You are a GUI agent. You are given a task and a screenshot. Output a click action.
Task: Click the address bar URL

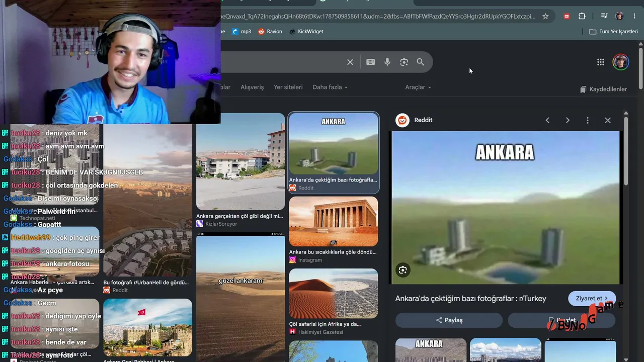click(x=377, y=16)
